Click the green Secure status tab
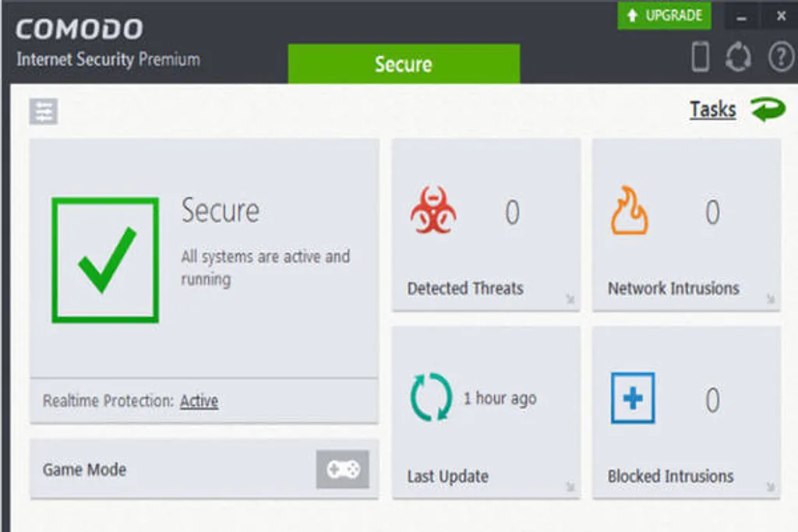Viewport: 798px width, 532px height. (x=404, y=64)
